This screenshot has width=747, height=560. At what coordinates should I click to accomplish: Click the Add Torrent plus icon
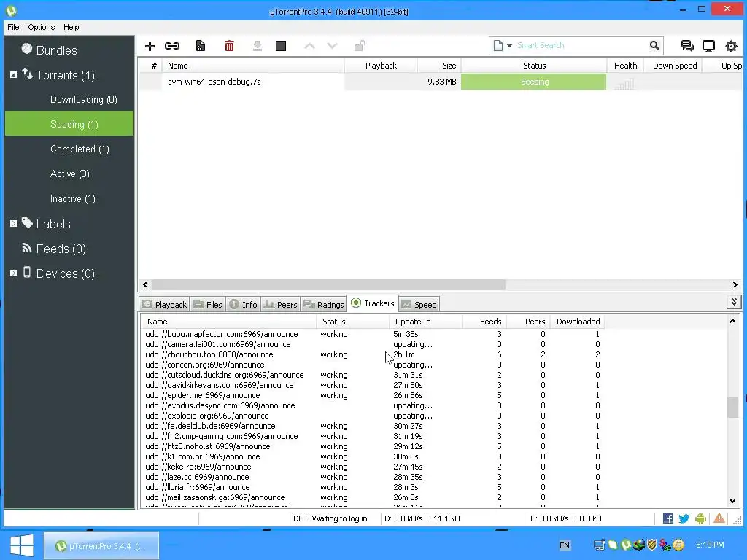(150, 46)
